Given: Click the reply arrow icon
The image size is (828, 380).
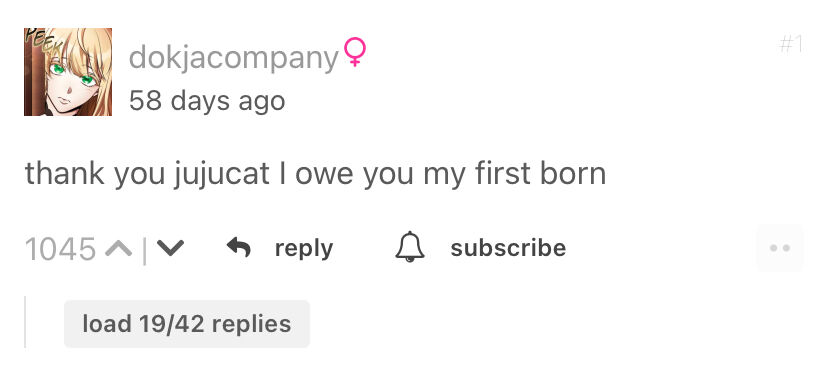Looking at the screenshot, I should tap(239, 247).
